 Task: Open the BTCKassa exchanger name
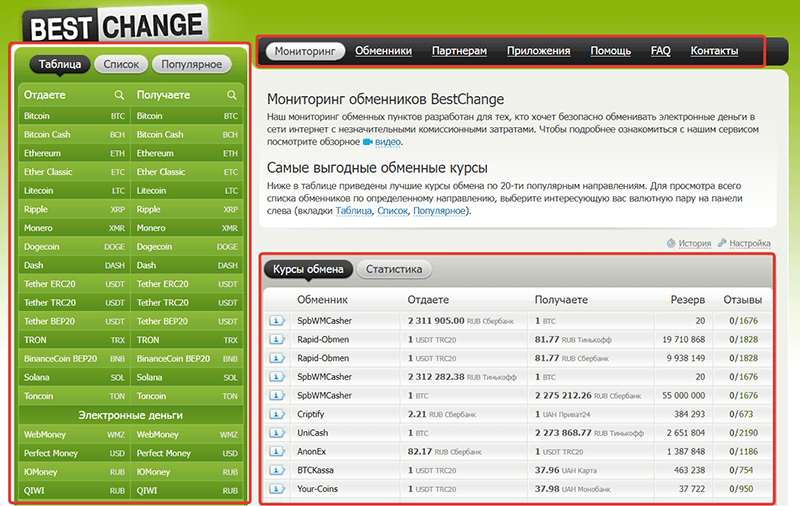[x=315, y=470]
